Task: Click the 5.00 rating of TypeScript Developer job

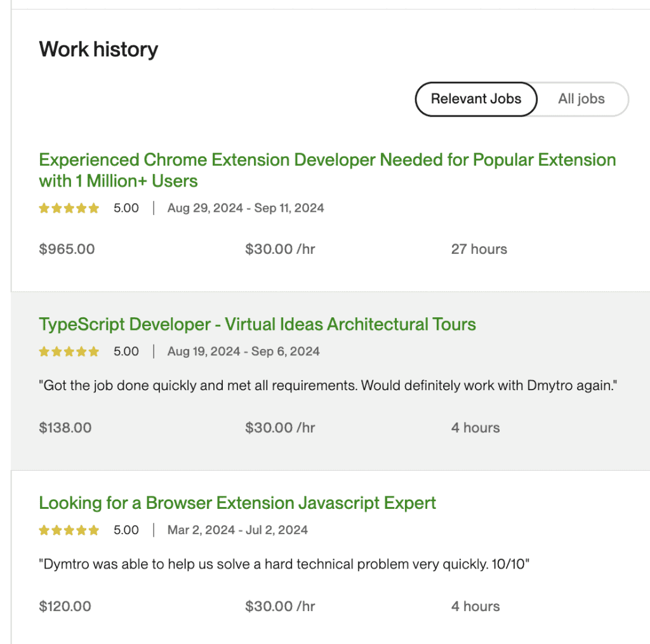Action: 126,352
